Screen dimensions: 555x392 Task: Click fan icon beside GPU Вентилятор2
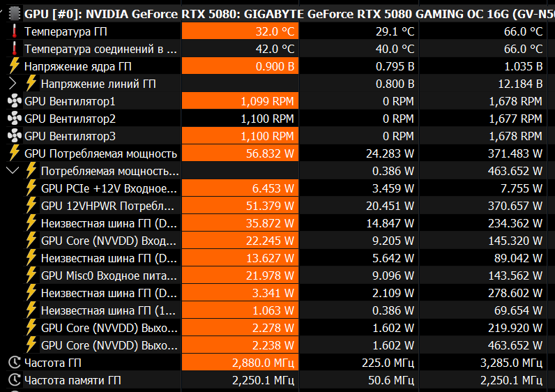[x=15, y=119]
